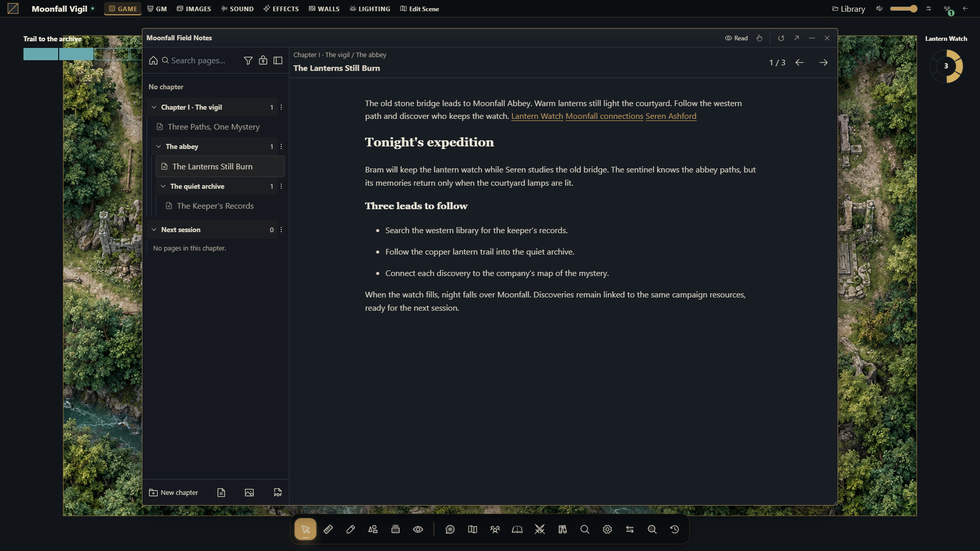980x551 pixels.
Task: Open the WALLS tab
Action: [324, 9]
